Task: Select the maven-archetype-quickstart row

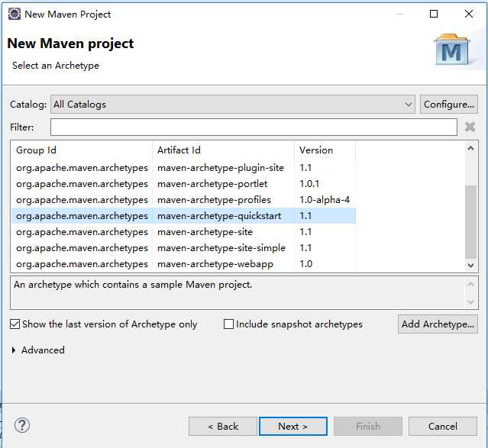Action: coord(183,216)
